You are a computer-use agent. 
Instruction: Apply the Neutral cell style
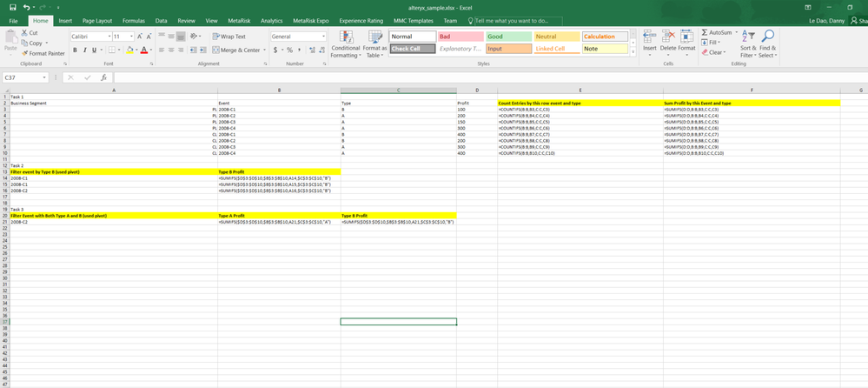[556, 37]
